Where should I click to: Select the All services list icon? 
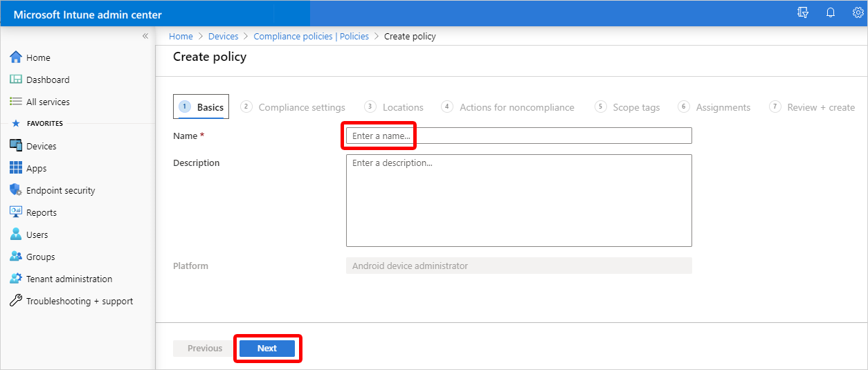click(x=16, y=102)
